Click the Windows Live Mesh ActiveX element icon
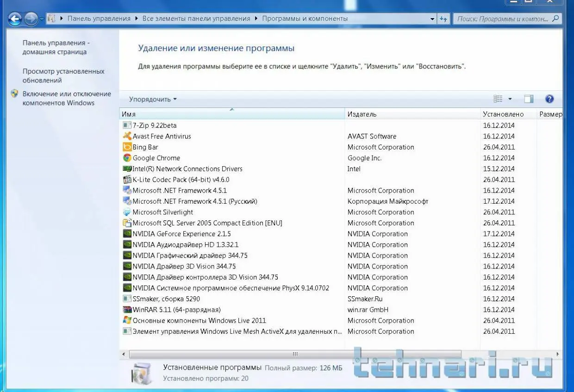574x392 pixels. pyautogui.click(x=127, y=331)
